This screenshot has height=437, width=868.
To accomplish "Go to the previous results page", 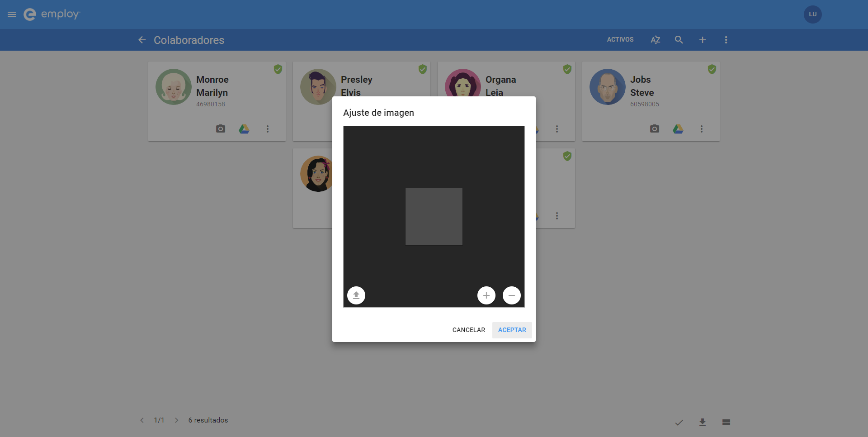I will [142, 420].
